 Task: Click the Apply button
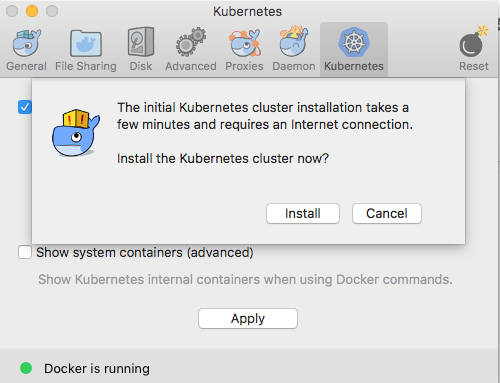(248, 319)
